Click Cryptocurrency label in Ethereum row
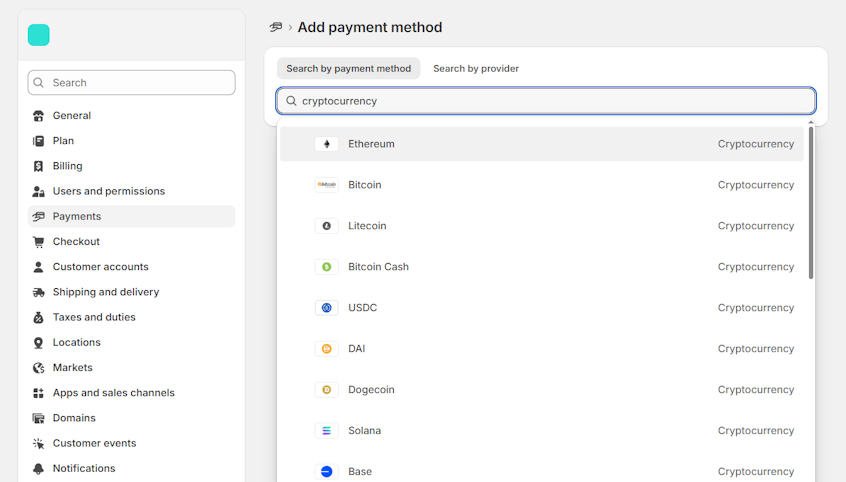Viewport: 846px width, 482px height. click(755, 144)
